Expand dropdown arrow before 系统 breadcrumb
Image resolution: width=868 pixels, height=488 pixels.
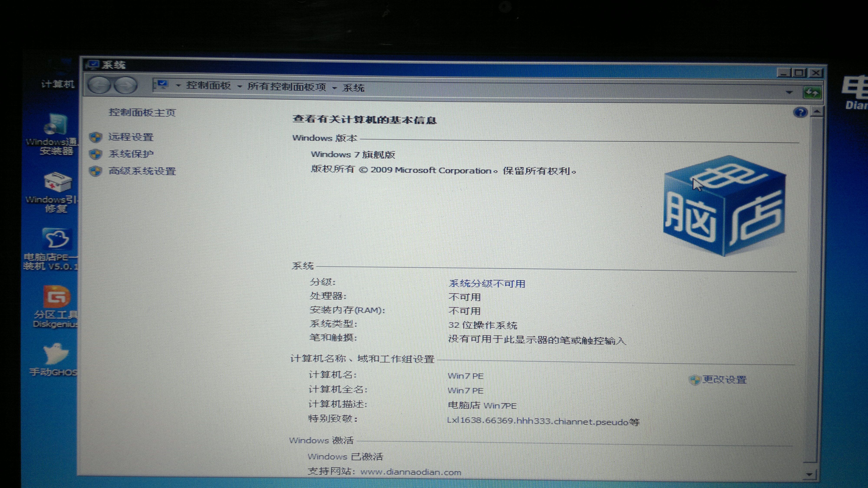334,88
